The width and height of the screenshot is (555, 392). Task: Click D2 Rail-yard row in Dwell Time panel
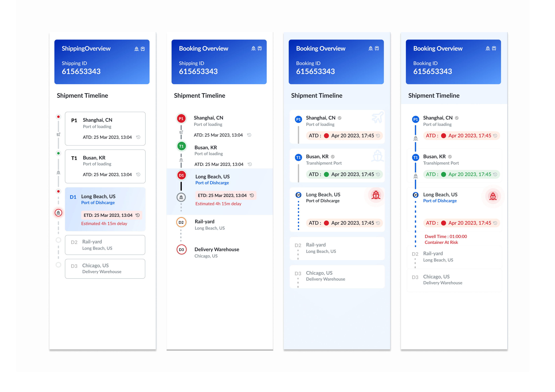[454, 257]
